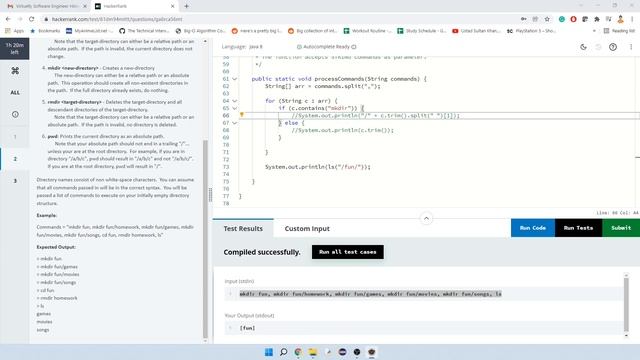Open the Apps bookmark shortcut
The height and width of the screenshot is (360, 640).
(14, 31)
